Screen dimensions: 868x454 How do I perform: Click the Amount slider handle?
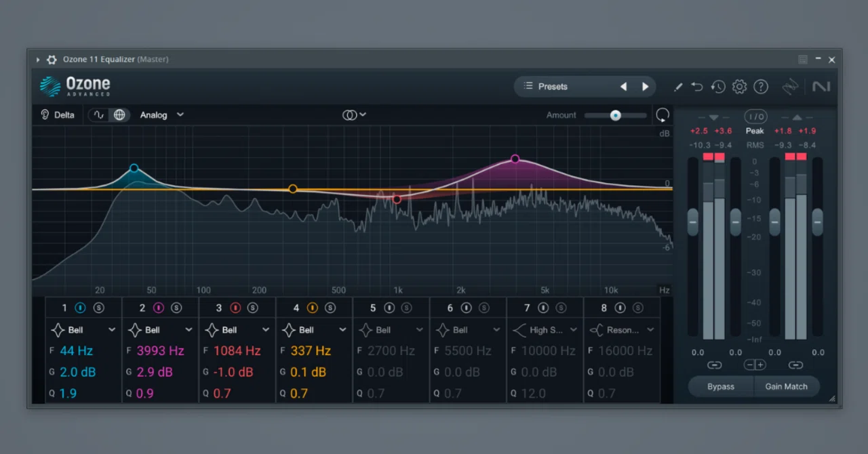click(x=615, y=115)
